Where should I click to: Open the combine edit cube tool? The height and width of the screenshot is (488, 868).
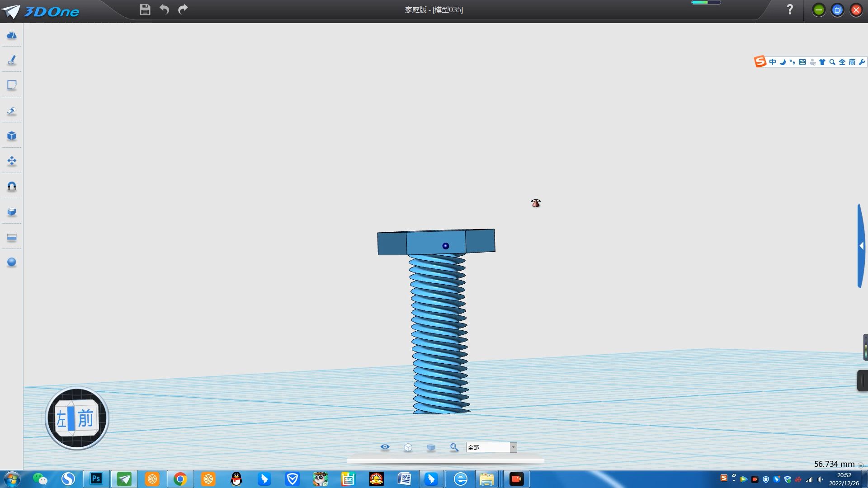(12, 212)
